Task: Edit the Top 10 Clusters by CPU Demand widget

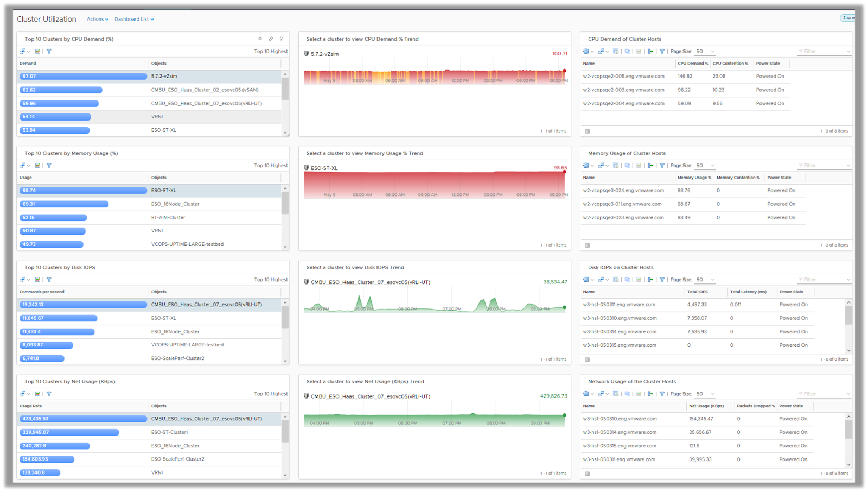Action: (x=270, y=39)
